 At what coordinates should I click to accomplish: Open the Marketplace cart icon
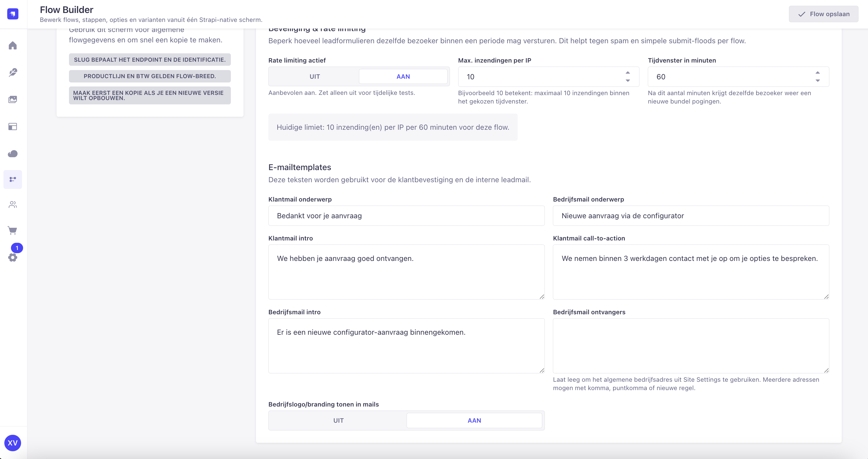pyautogui.click(x=13, y=230)
